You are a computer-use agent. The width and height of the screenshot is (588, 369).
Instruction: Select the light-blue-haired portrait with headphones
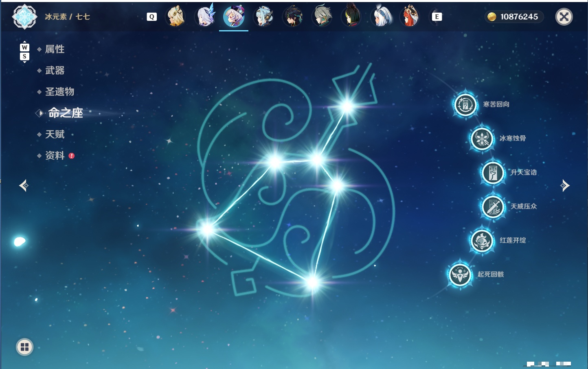(x=263, y=17)
